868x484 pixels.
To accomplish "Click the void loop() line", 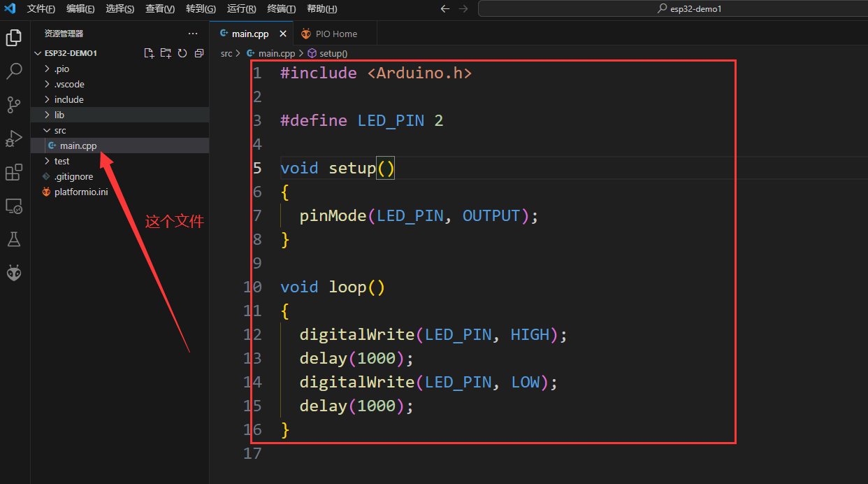I will click(333, 287).
